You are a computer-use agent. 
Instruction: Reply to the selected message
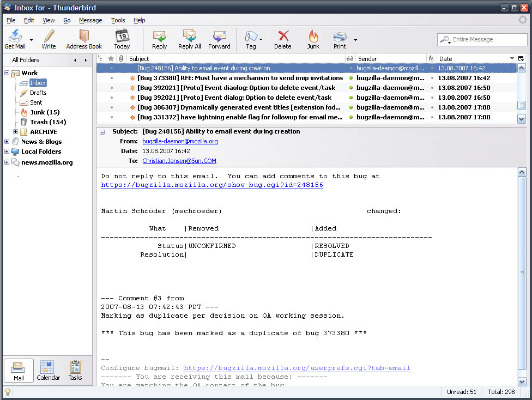tap(159, 39)
